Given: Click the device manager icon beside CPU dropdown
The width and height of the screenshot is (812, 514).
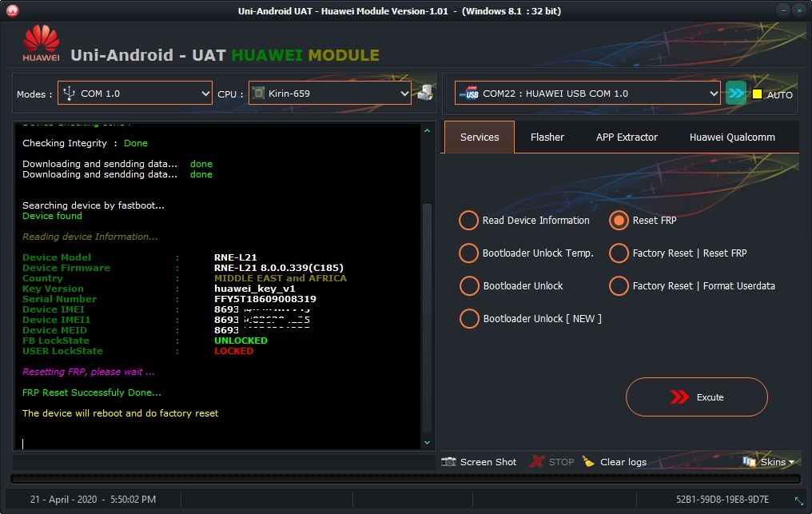Looking at the screenshot, I should pyautogui.click(x=425, y=93).
